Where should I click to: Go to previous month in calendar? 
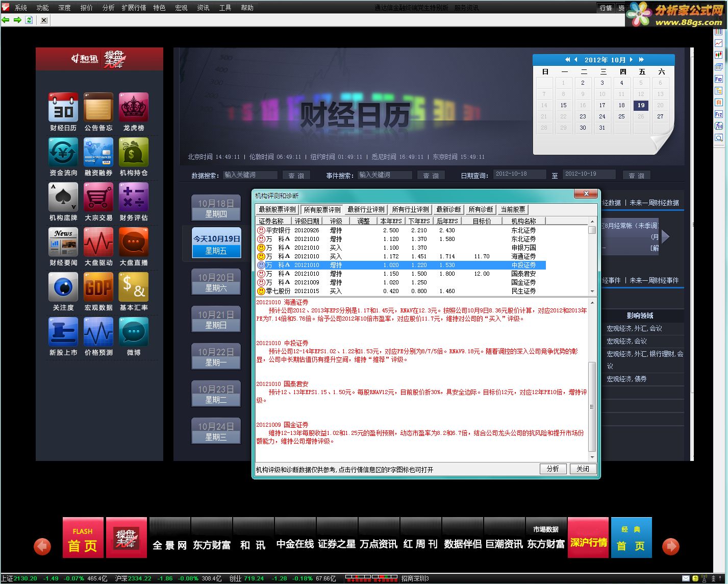pyautogui.click(x=575, y=60)
